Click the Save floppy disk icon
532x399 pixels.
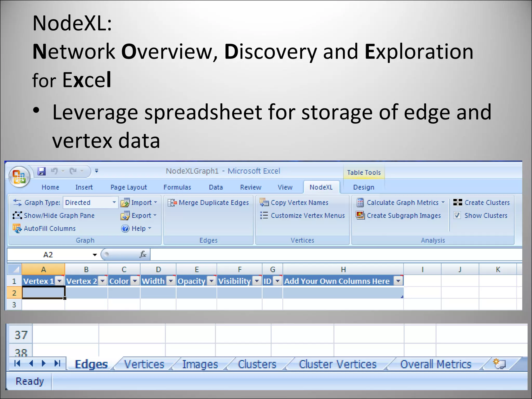click(x=42, y=171)
